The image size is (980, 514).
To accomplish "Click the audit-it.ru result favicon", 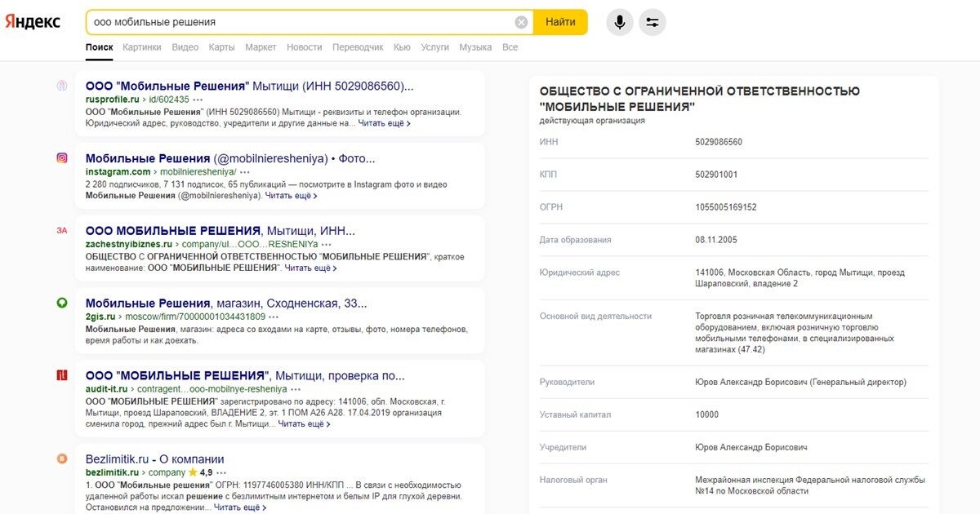I will 61,375.
